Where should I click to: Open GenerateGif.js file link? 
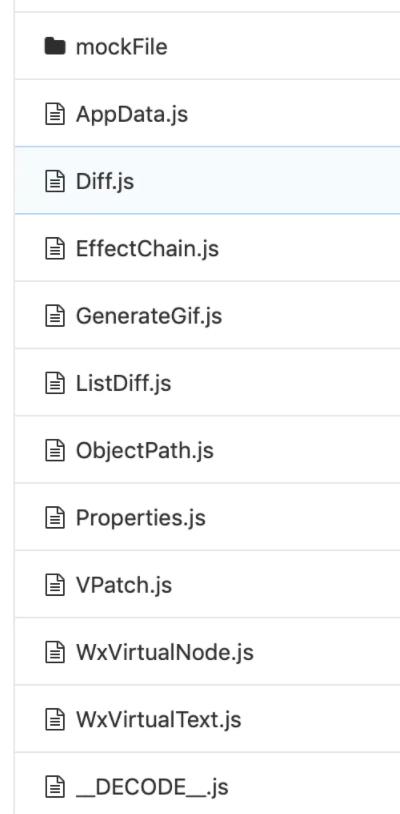click(149, 317)
